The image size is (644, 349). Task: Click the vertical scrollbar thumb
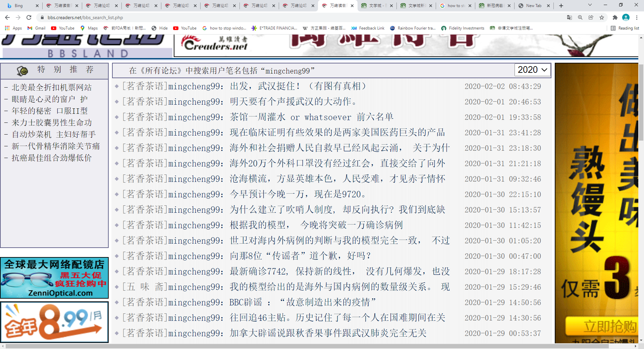pos(641,102)
